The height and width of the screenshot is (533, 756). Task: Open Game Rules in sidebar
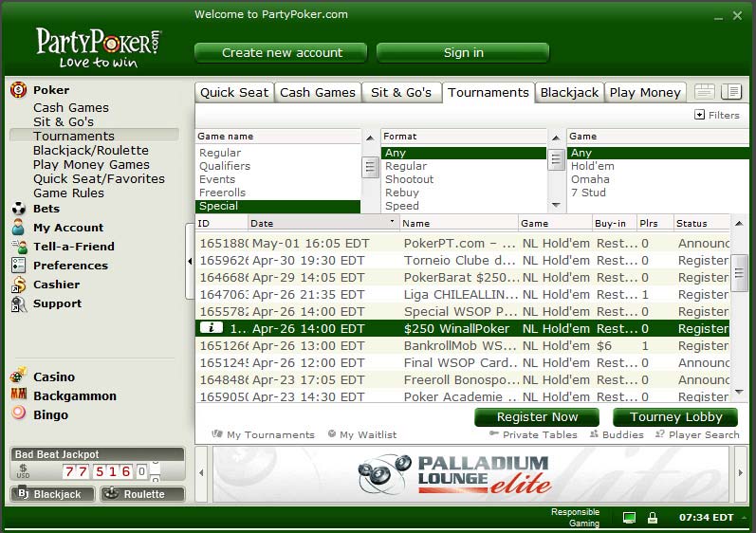pyautogui.click(x=68, y=193)
